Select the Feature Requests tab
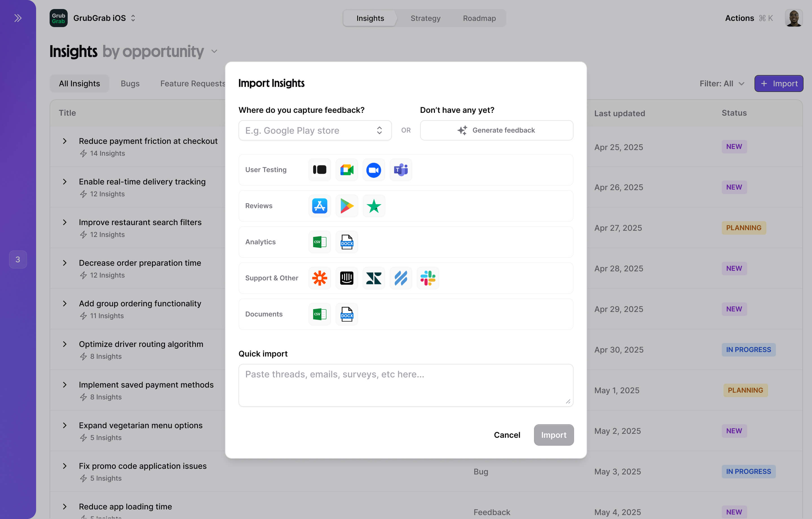812x519 pixels. point(193,83)
